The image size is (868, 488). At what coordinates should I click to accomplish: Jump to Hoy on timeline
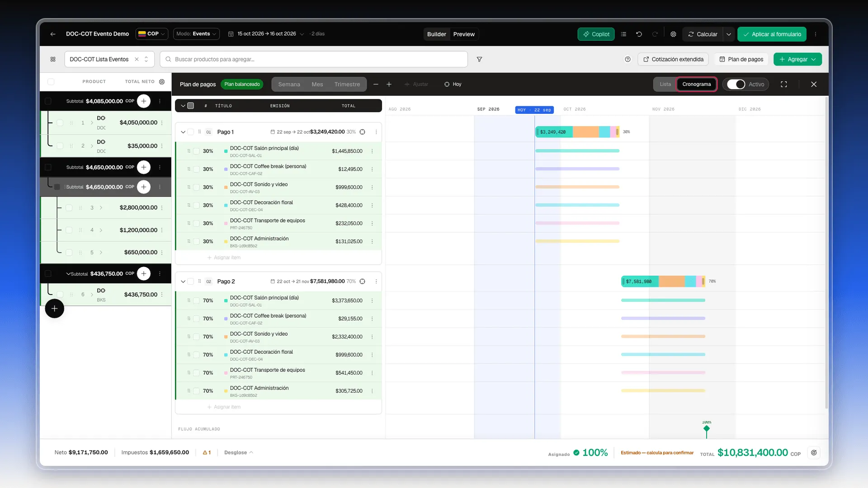(453, 84)
